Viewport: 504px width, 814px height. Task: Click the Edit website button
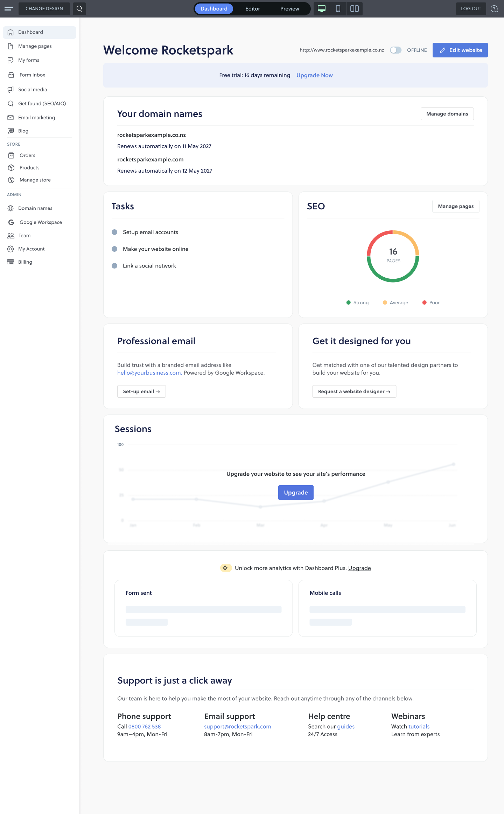[460, 50]
